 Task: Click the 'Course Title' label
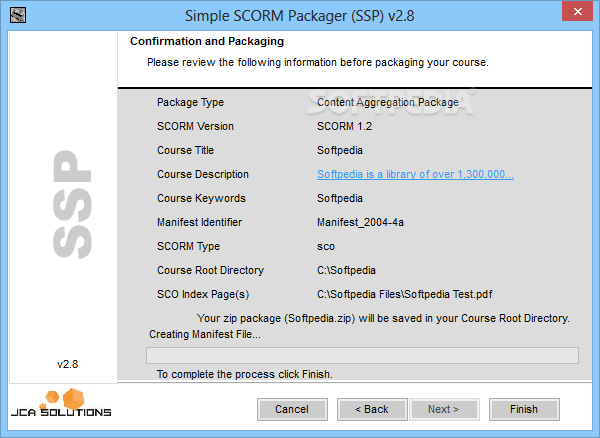click(x=185, y=150)
